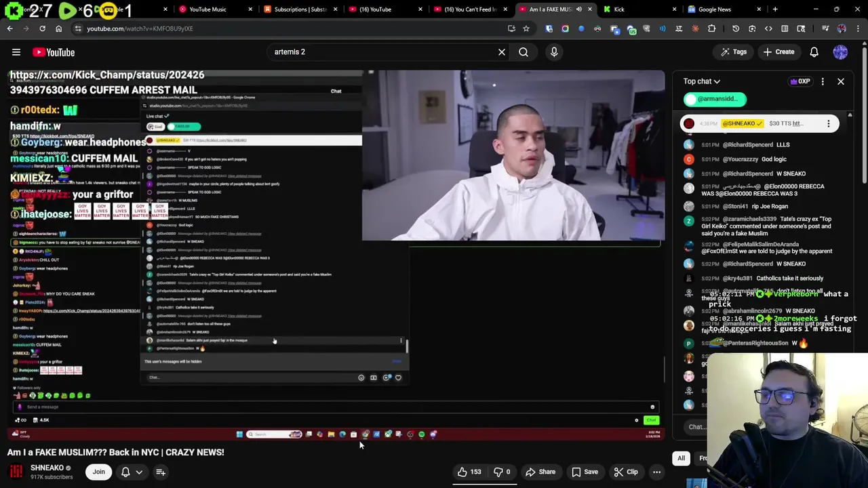Click the video player area
868x488 pixels.
coord(336,256)
